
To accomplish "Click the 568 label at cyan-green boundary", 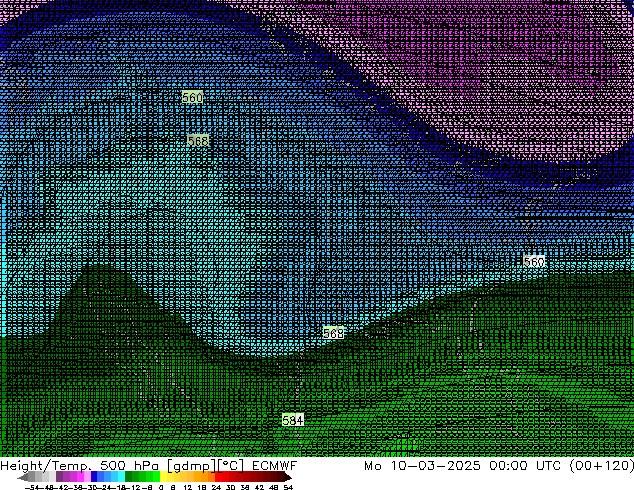I will pyautogui.click(x=333, y=333).
